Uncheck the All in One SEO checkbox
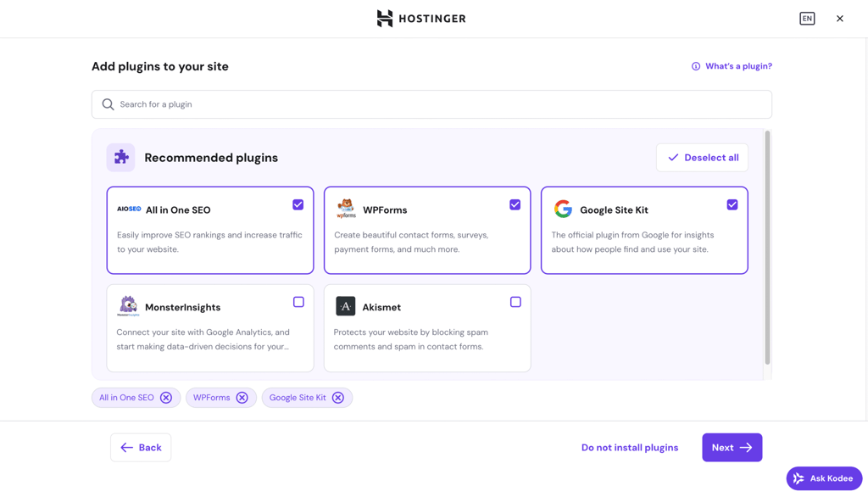Screen dimensions: 868x497 point(298,204)
